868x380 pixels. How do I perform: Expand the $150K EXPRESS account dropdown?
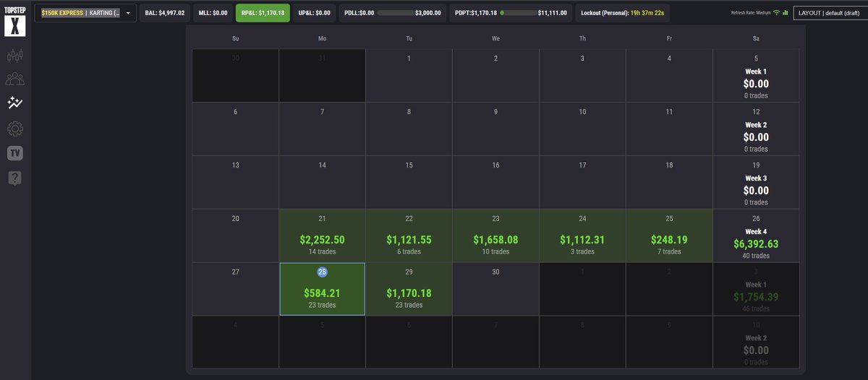85,13
